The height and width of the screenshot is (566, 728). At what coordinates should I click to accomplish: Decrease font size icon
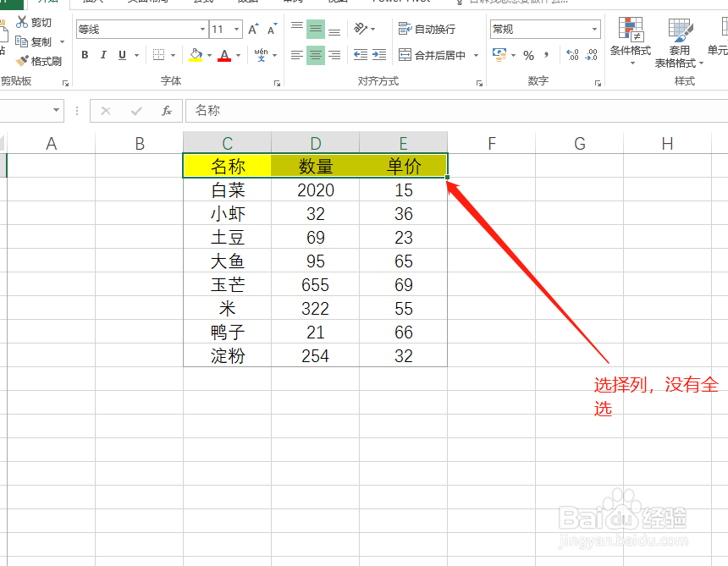click(272, 30)
